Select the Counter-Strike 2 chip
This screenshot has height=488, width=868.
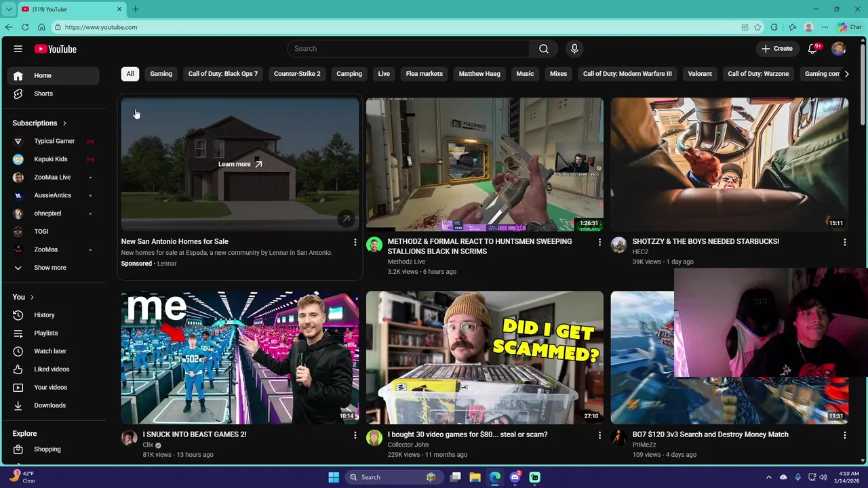[297, 74]
